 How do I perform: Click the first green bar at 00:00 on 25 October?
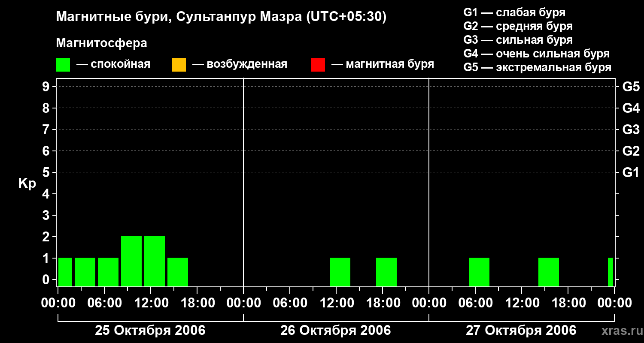coord(65,271)
